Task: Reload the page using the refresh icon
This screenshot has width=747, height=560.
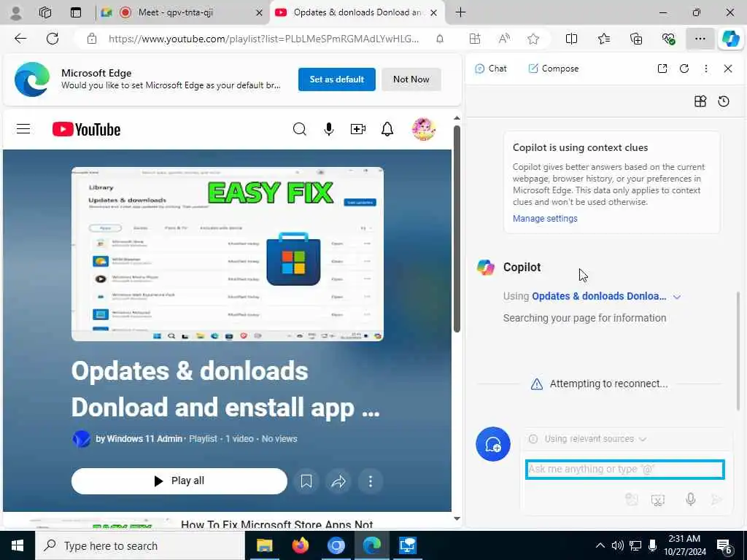Action: tap(53, 39)
